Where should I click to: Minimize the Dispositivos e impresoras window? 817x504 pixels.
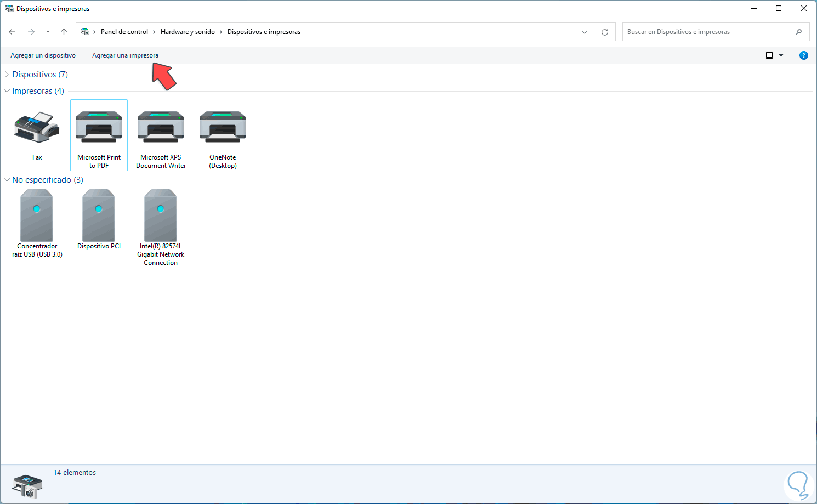coord(754,8)
